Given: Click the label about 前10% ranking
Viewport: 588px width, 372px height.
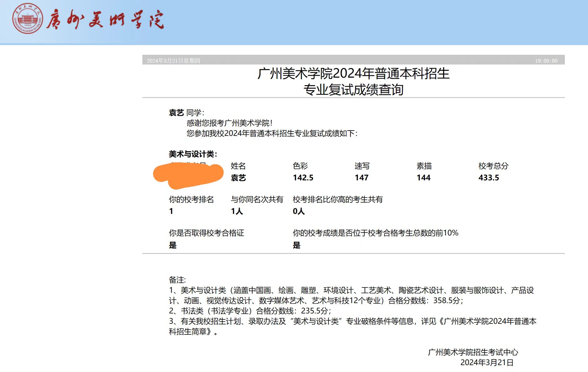Looking at the screenshot, I should [376, 233].
